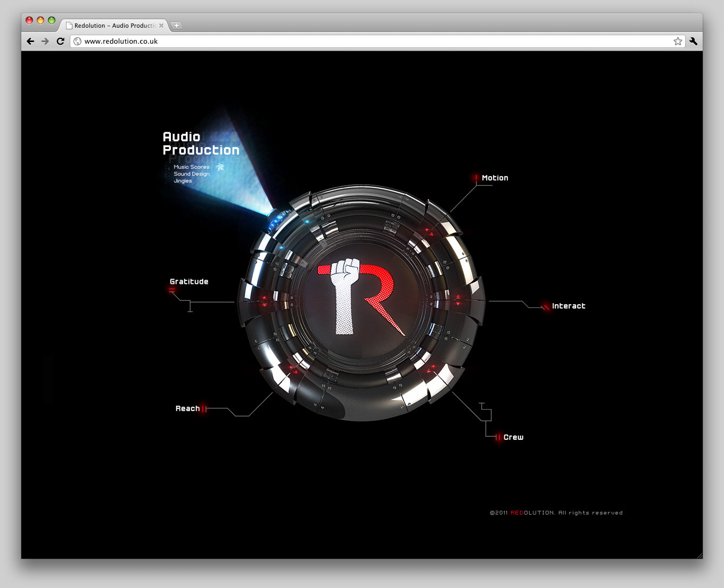Click the window's red close button
The width and height of the screenshot is (724, 588).
(29, 20)
